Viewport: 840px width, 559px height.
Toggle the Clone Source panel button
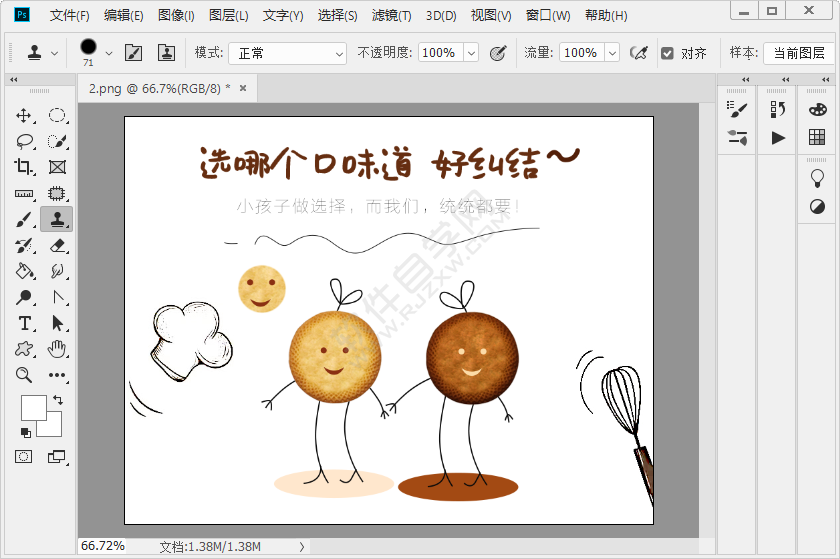click(x=166, y=53)
